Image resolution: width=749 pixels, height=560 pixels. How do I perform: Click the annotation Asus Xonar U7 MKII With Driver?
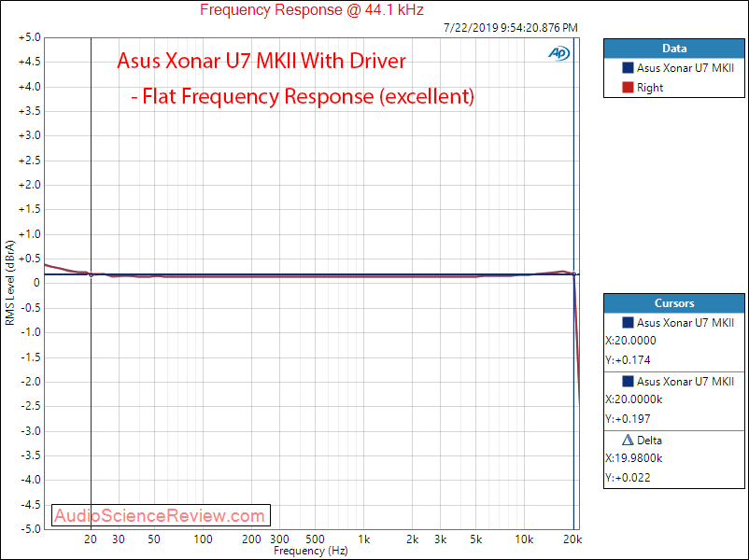click(x=261, y=61)
